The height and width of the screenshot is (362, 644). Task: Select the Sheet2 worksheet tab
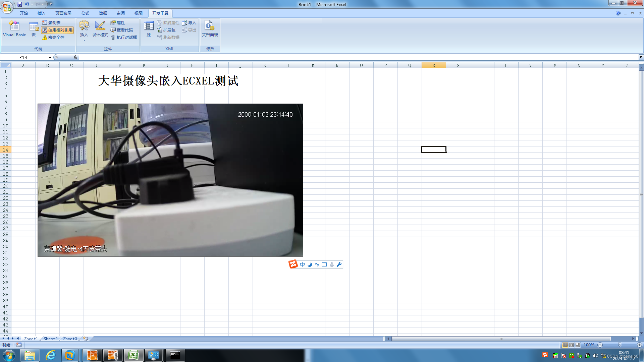(50, 339)
